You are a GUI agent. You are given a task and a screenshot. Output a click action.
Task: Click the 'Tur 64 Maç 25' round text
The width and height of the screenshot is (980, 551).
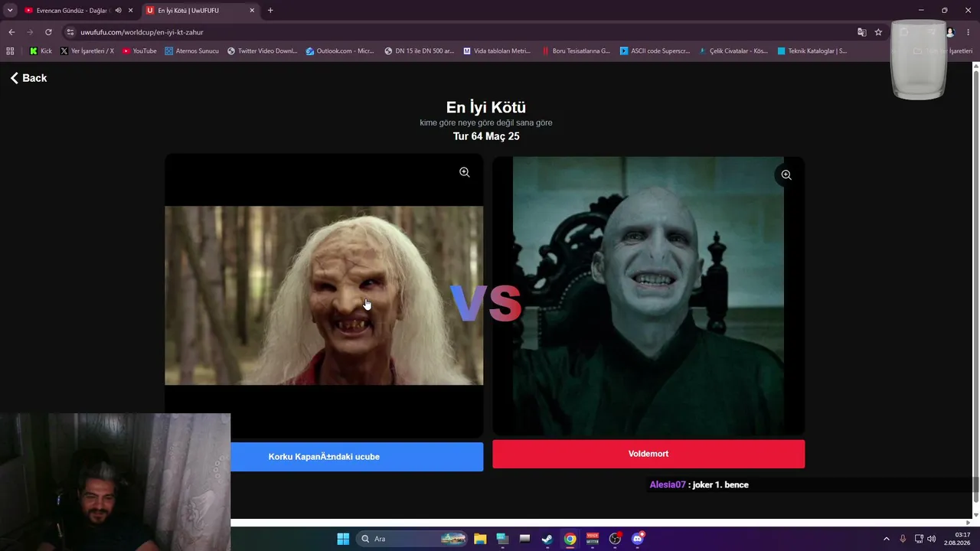[486, 136]
